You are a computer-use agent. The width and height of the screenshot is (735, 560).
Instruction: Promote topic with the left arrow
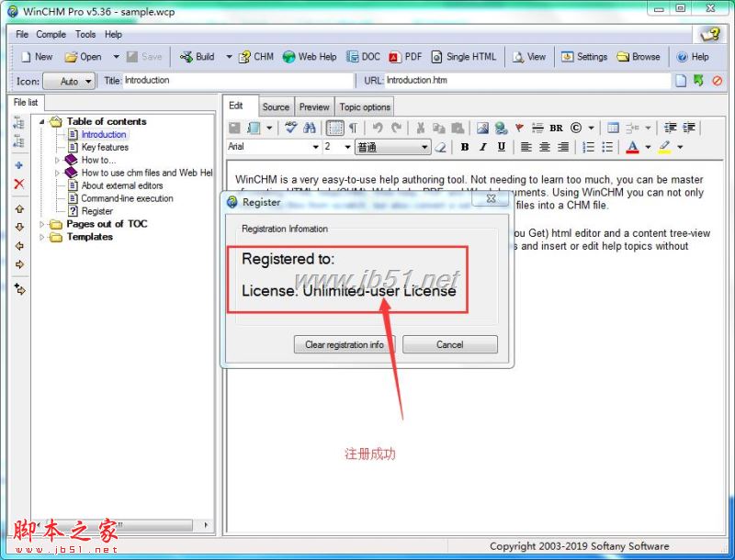click(19, 246)
